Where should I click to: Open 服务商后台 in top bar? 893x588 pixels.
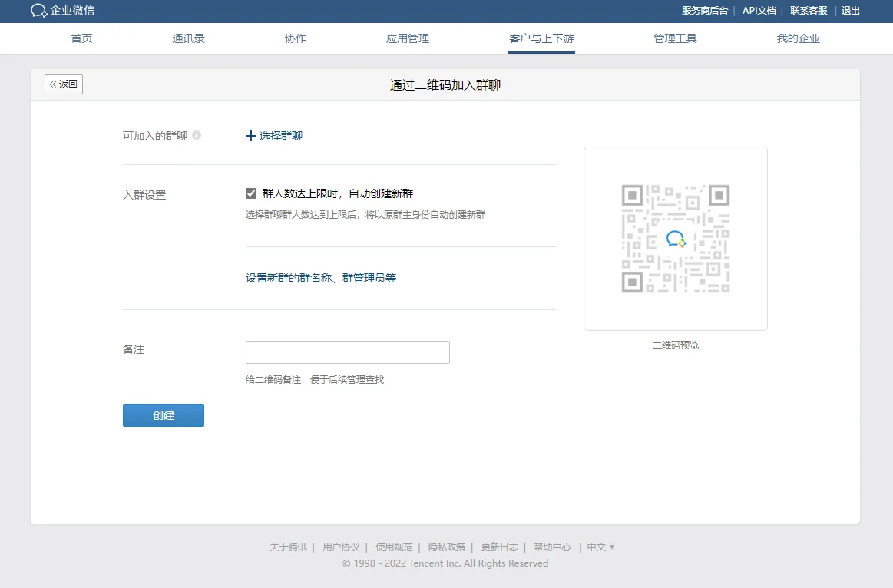coord(704,11)
